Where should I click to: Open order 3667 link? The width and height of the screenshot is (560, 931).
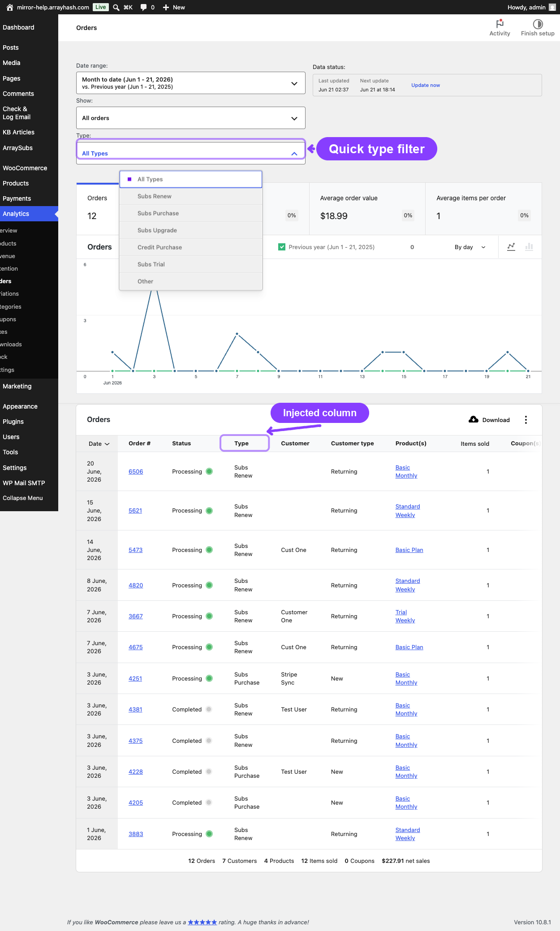tap(135, 616)
